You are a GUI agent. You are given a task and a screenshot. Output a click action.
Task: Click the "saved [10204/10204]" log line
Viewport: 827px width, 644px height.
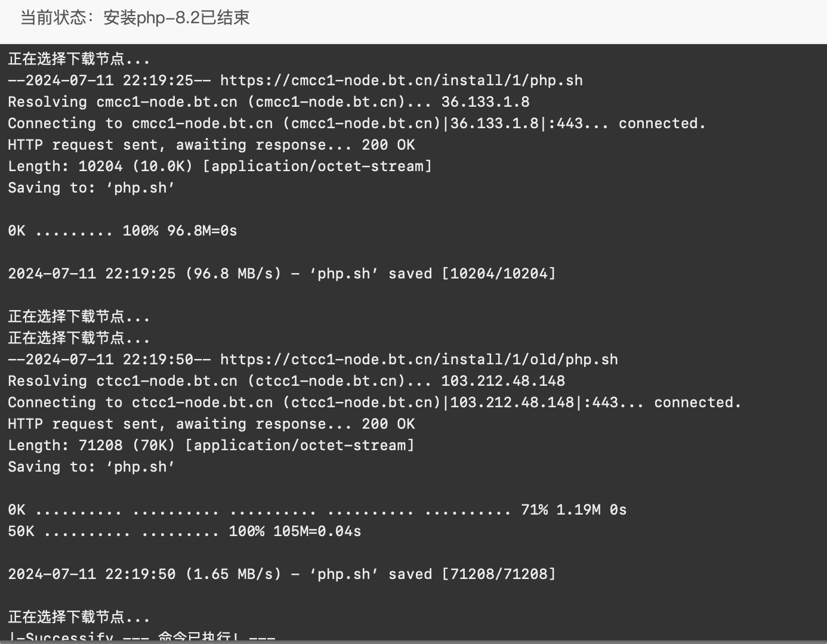282,274
